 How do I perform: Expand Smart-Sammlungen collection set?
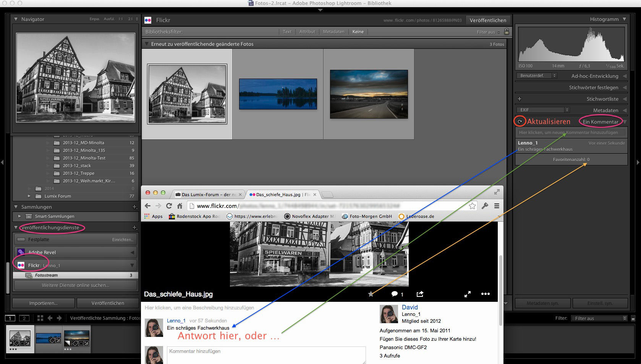pyautogui.click(x=19, y=216)
